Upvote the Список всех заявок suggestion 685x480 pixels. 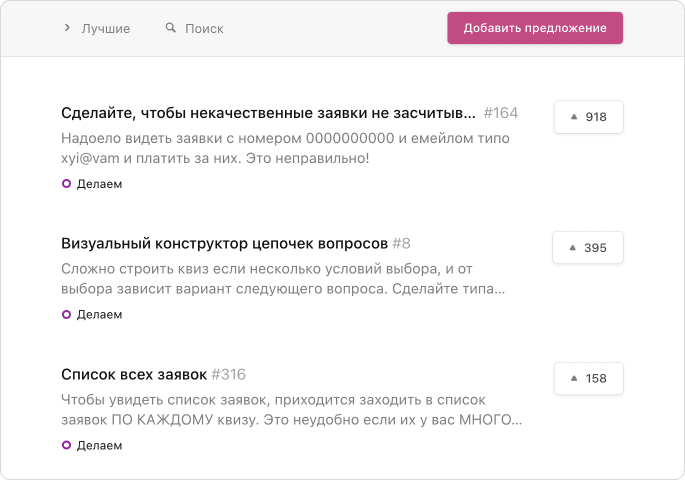click(x=589, y=379)
